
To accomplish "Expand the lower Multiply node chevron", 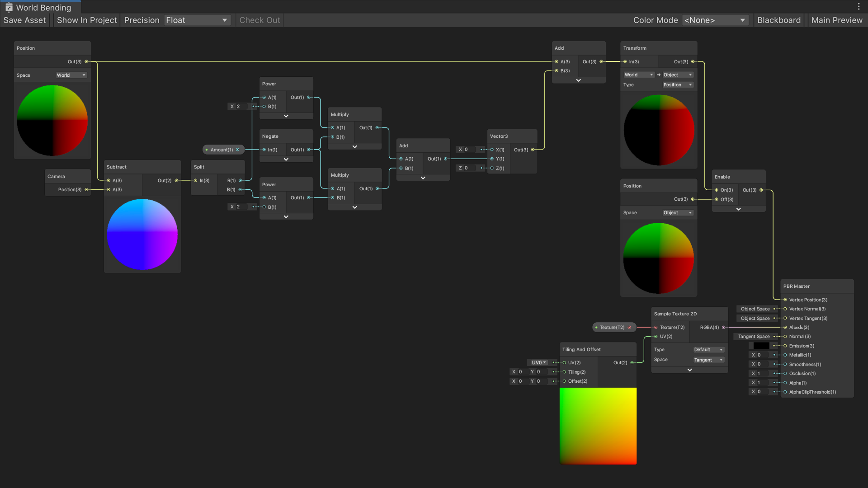I will (x=355, y=207).
